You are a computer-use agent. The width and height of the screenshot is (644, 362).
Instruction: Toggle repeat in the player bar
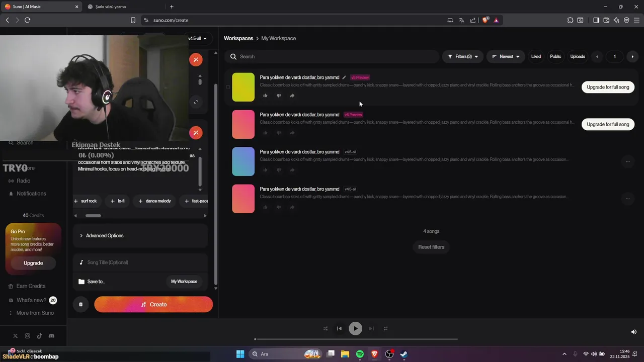pos(386,328)
